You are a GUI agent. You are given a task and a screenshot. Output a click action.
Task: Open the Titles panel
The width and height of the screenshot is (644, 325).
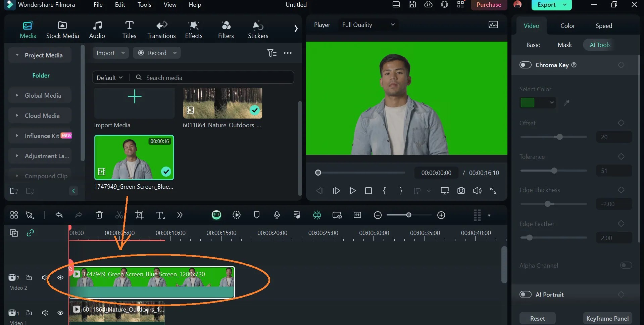[x=129, y=30]
